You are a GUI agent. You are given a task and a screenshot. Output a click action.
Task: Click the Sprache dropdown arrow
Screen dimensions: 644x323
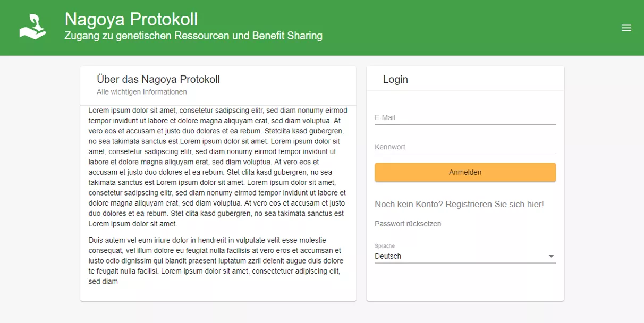point(551,257)
